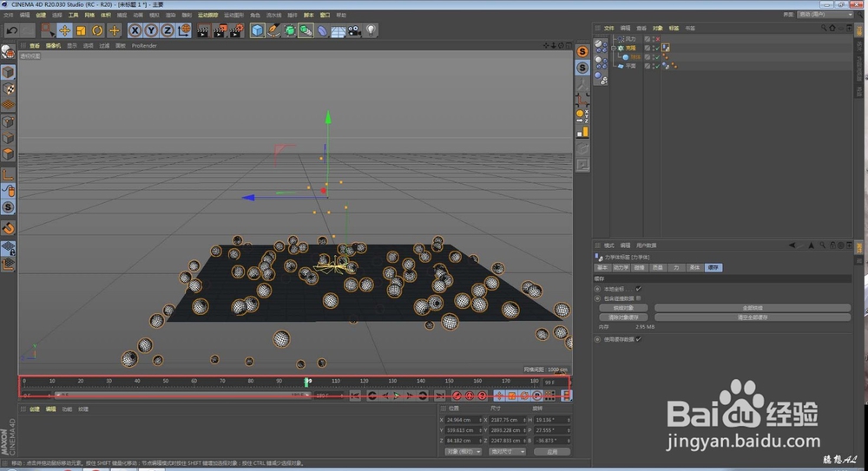Click the 清空全部缓存 button
This screenshot has height=471, width=868.
pyautogui.click(x=753, y=317)
